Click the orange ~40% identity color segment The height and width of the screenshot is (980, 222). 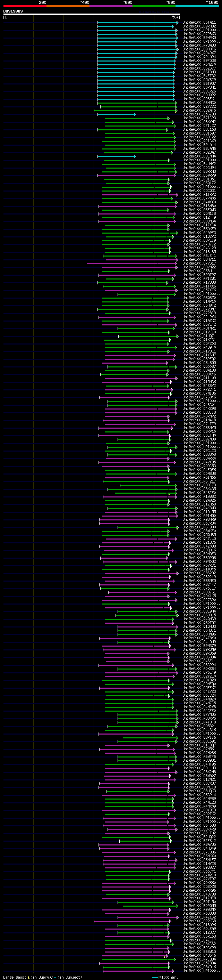click(x=68, y=7)
